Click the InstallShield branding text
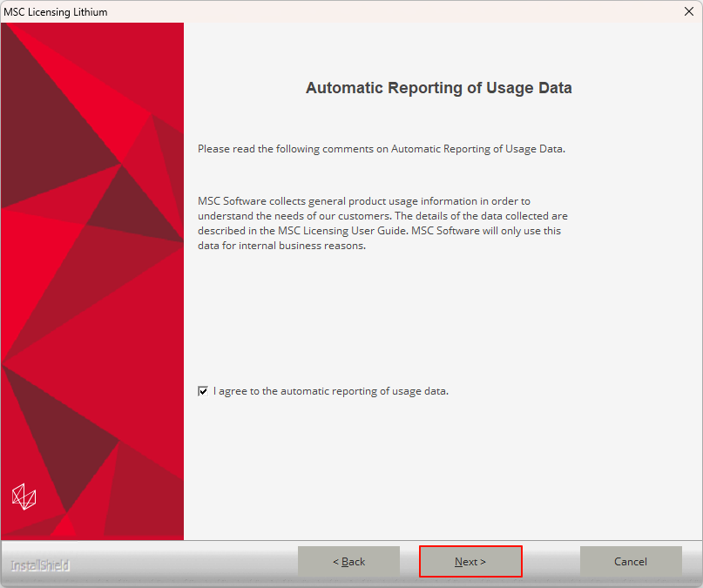Viewport: 703px width, 588px height. (40, 565)
